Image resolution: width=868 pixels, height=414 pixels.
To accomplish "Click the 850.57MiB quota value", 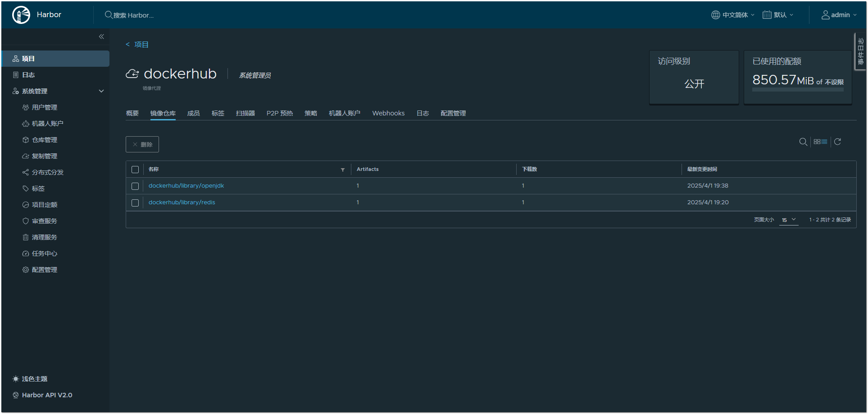I will pyautogui.click(x=783, y=80).
